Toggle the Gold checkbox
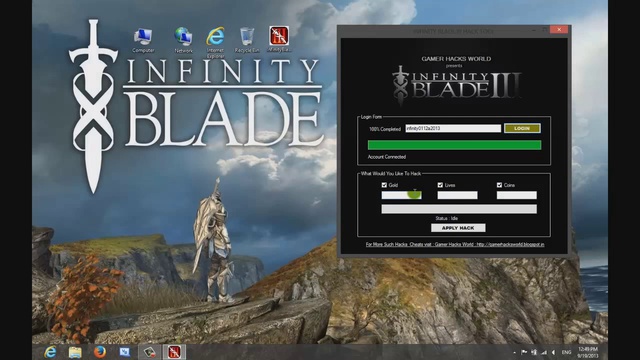The height and width of the screenshot is (360, 640). click(x=384, y=185)
